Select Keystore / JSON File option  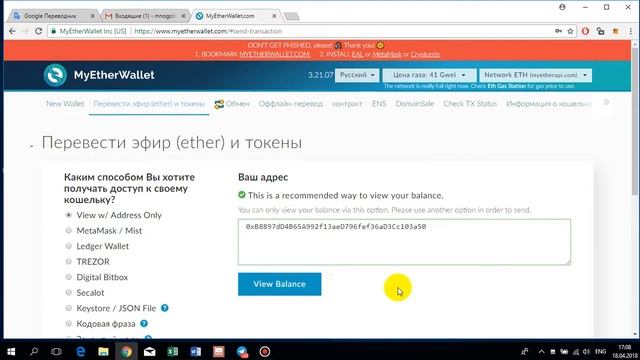click(69, 308)
